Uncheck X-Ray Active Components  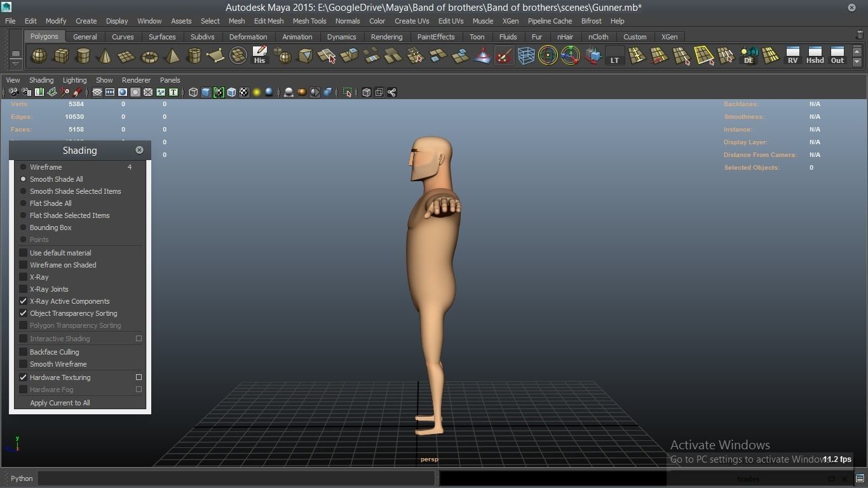click(x=24, y=301)
